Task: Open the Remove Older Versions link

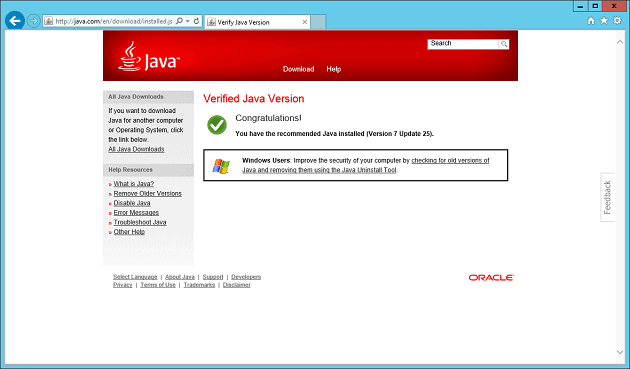Action: 147,193
